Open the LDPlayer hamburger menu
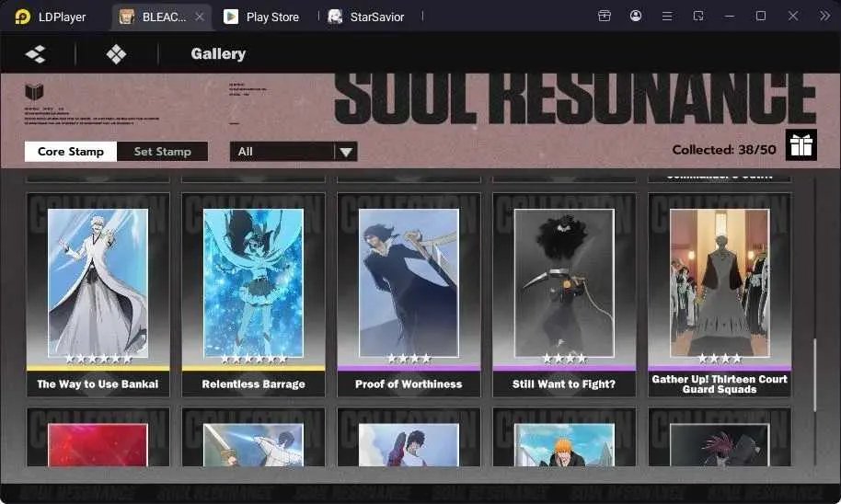 click(x=667, y=17)
